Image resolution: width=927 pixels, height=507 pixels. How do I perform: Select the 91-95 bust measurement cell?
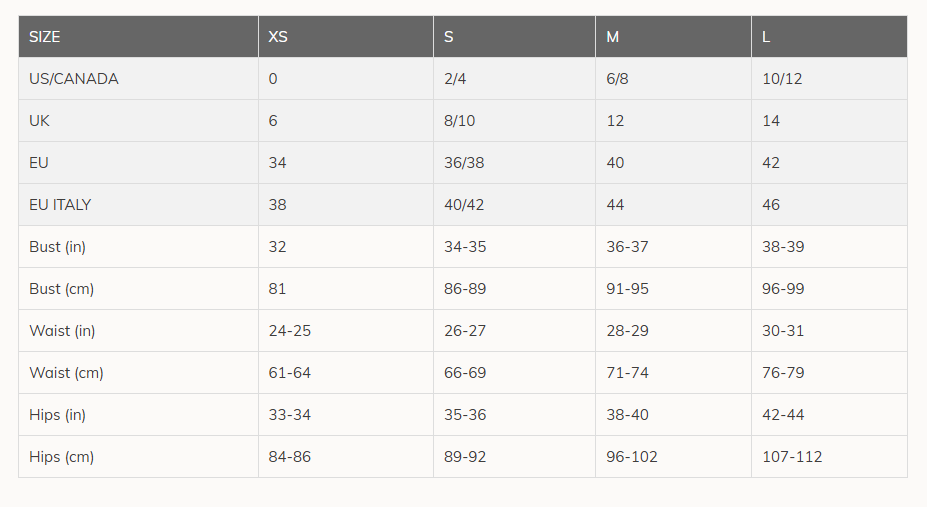[x=627, y=289]
